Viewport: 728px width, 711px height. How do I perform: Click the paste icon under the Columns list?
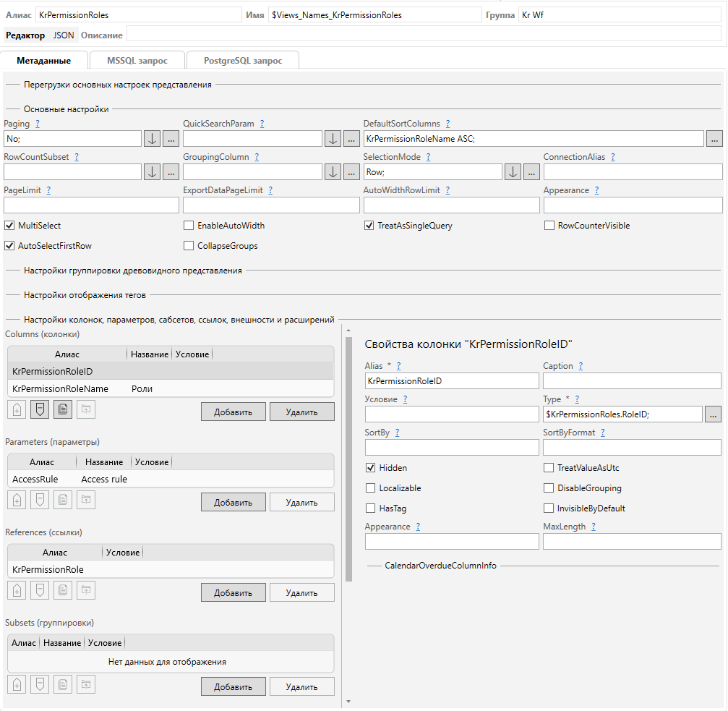click(86, 409)
